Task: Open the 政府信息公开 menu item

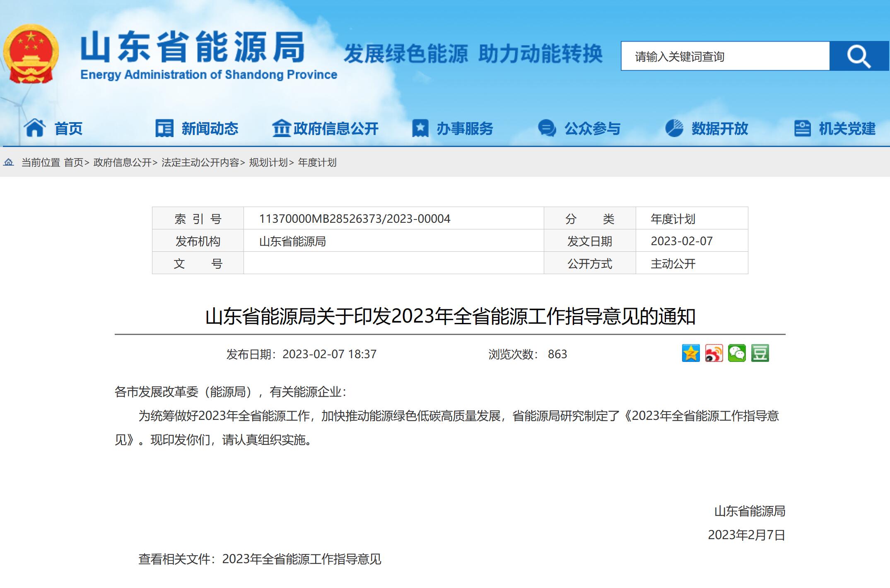Action: click(x=336, y=128)
